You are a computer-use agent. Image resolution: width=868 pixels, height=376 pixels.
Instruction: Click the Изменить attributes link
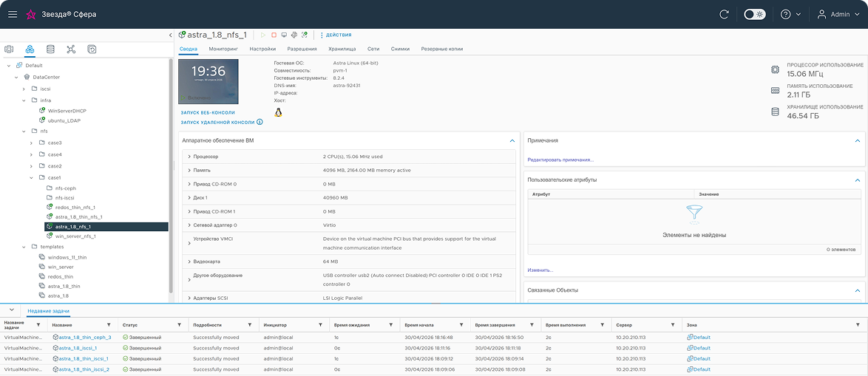tap(540, 270)
